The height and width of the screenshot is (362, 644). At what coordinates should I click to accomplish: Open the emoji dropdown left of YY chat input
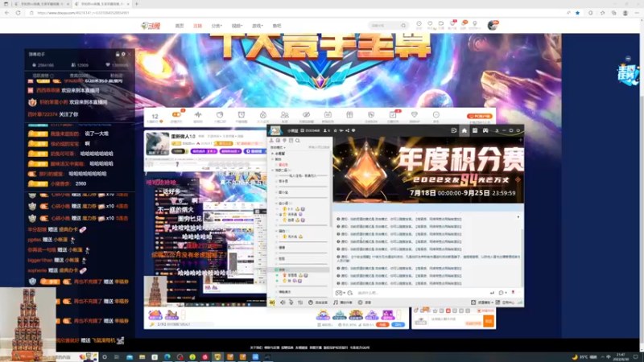(341, 293)
